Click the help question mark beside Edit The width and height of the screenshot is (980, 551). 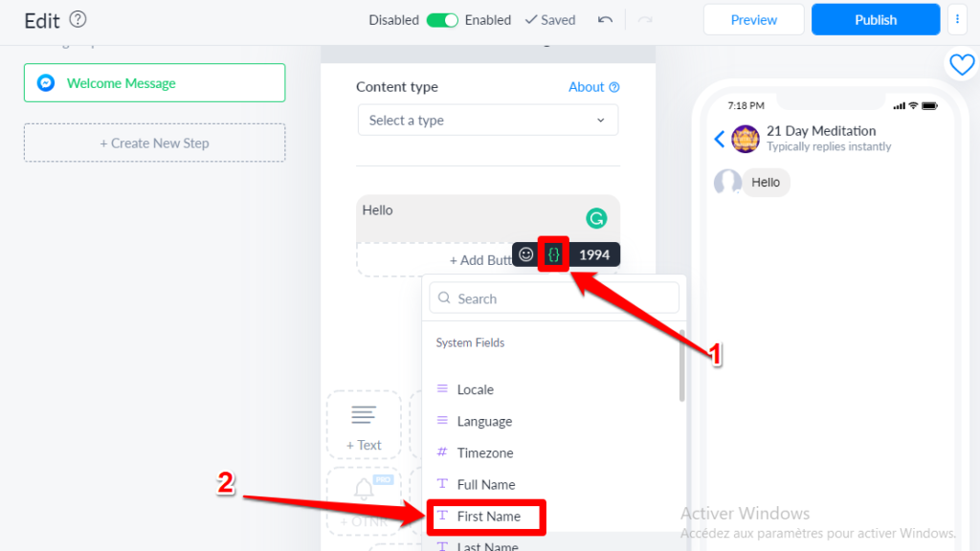coord(78,19)
